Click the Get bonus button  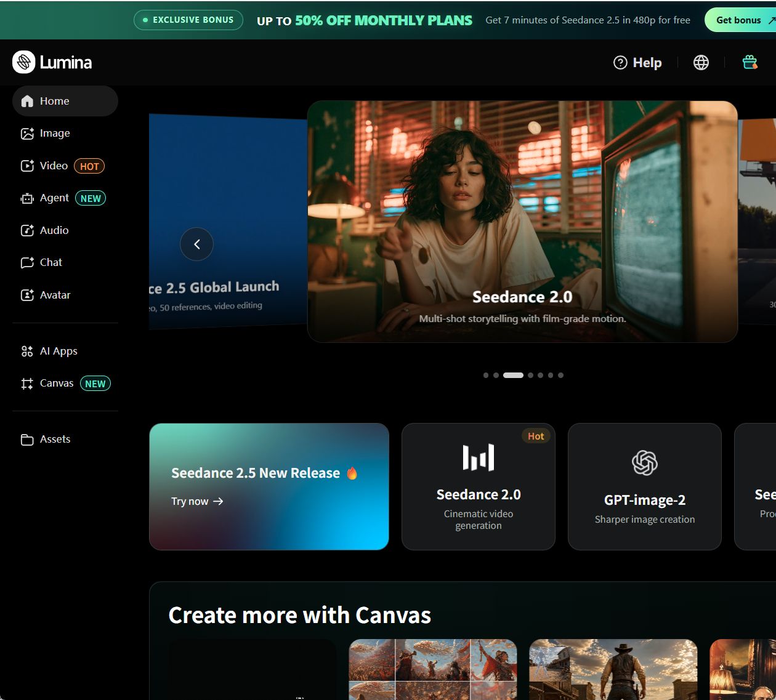(x=740, y=20)
